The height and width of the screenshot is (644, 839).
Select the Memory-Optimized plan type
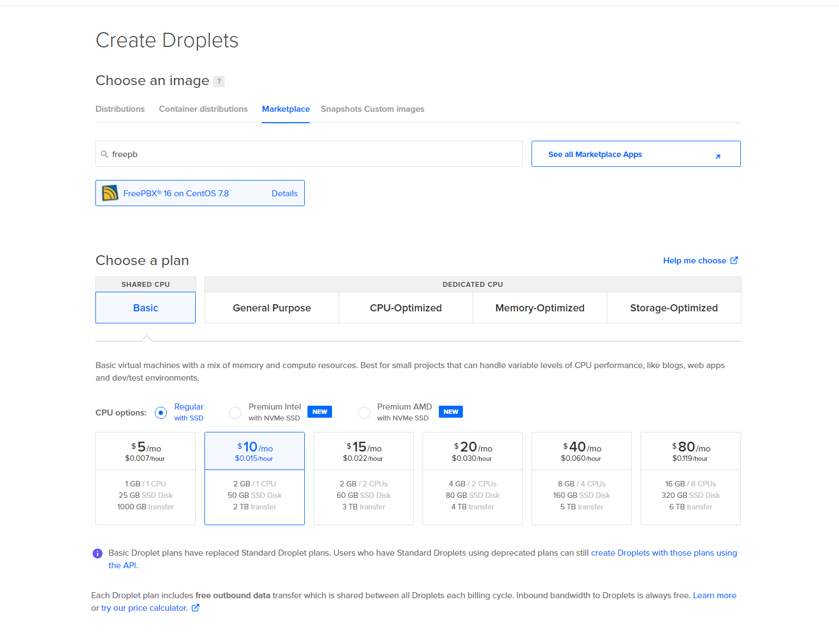click(x=540, y=308)
